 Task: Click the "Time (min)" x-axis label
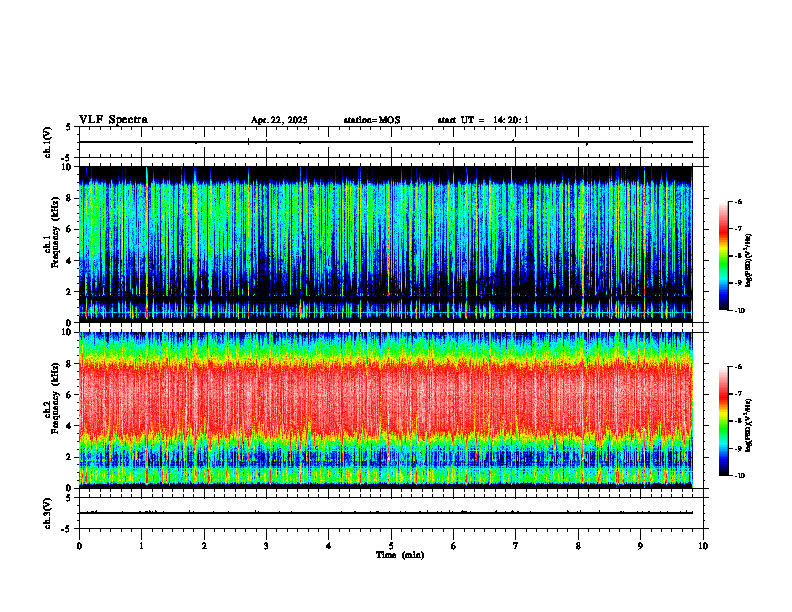pyautogui.click(x=400, y=555)
